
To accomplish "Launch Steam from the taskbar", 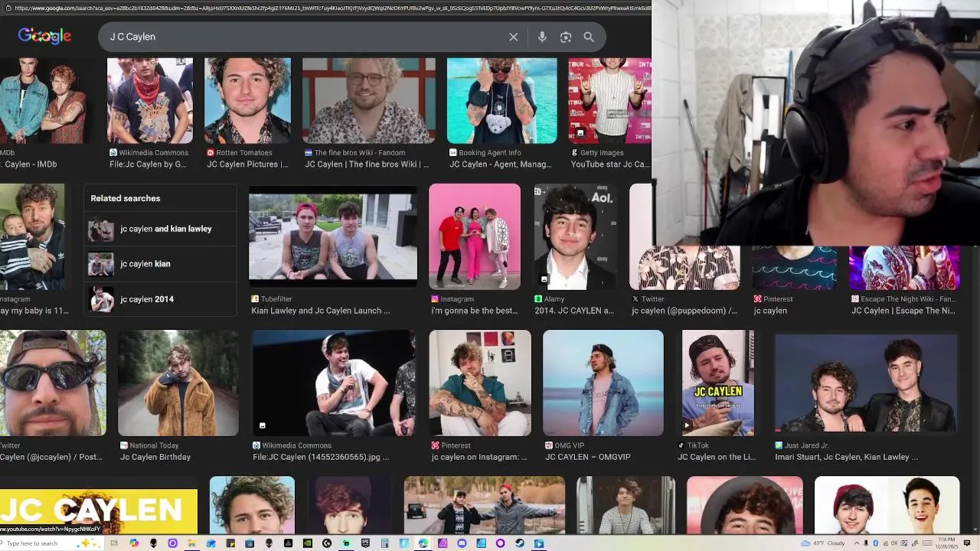I will [x=520, y=543].
